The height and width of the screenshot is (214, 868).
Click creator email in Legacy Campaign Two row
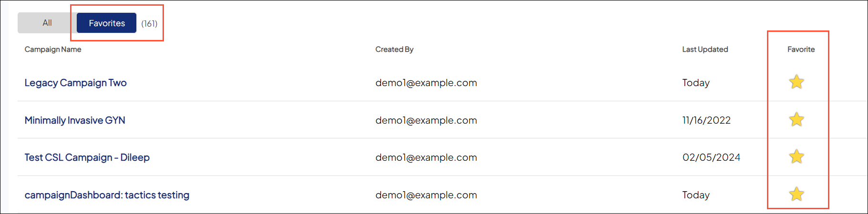pyautogui.click(x=426, y=83)
